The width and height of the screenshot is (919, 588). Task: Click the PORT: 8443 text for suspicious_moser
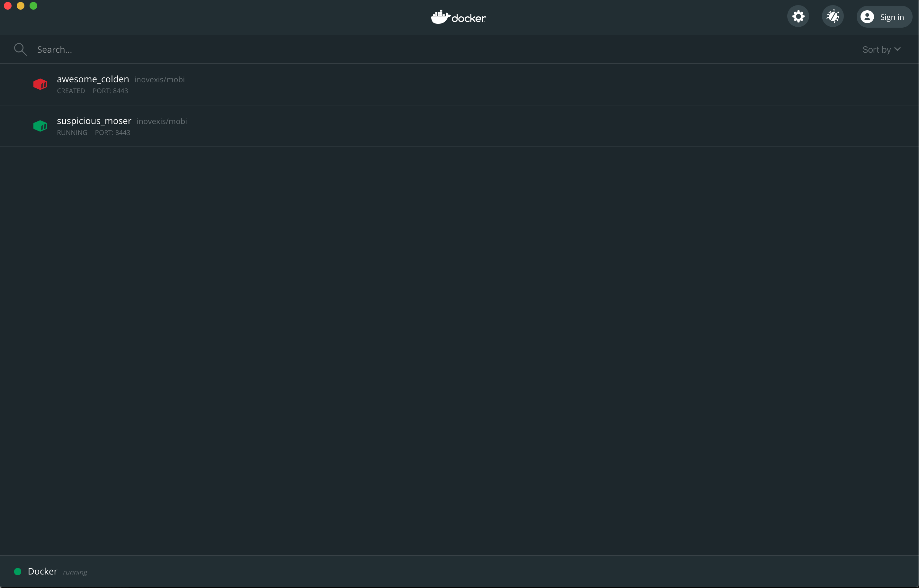tap(113, 132)
